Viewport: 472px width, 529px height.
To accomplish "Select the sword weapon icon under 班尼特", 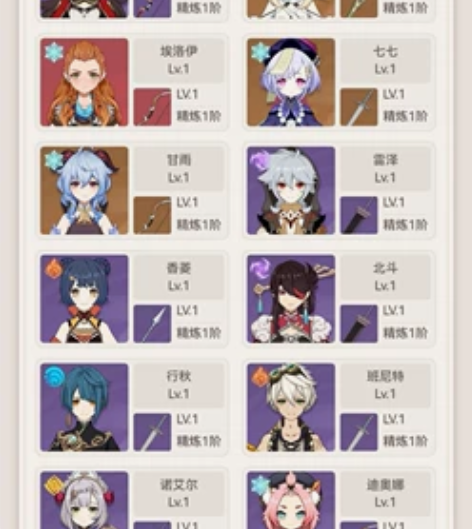I will click(359, 432).
